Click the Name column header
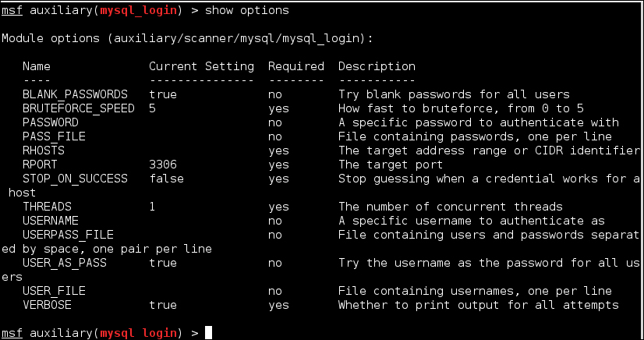The image size is (644, 340). point(37,66)
